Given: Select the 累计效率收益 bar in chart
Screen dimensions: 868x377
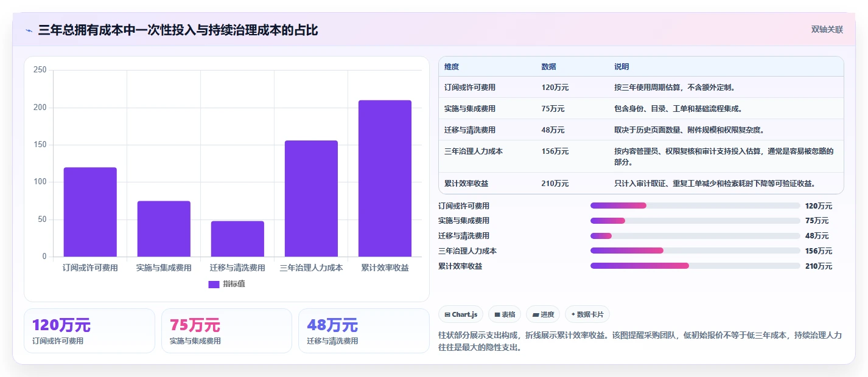Looking at the screenshot, I should coord(385,179).
